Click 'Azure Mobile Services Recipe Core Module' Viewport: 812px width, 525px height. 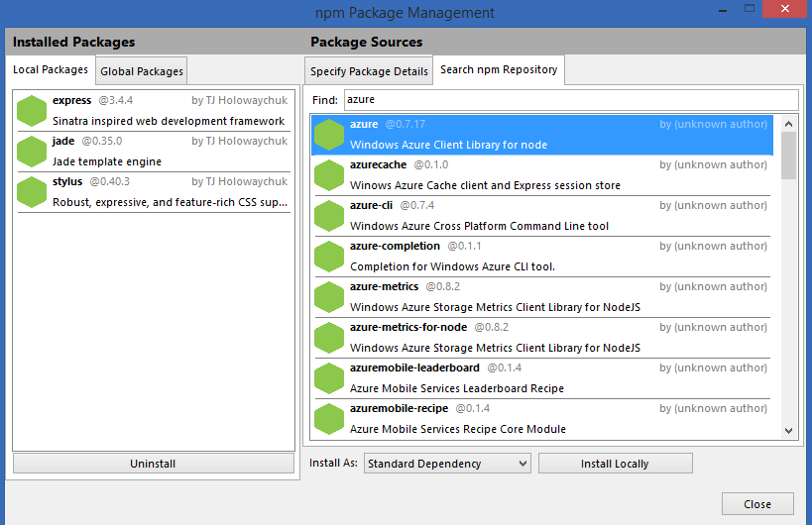click(458, 429)
